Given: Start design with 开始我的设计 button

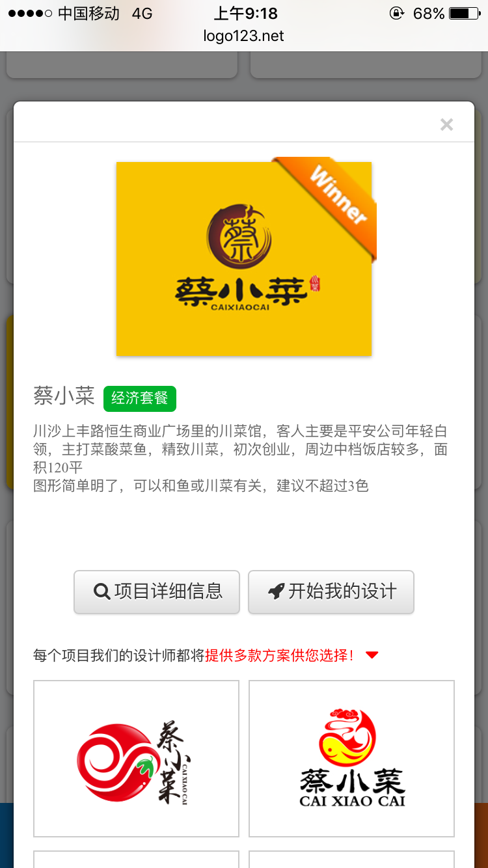Looking at the screenshot, I should point(331,592).
